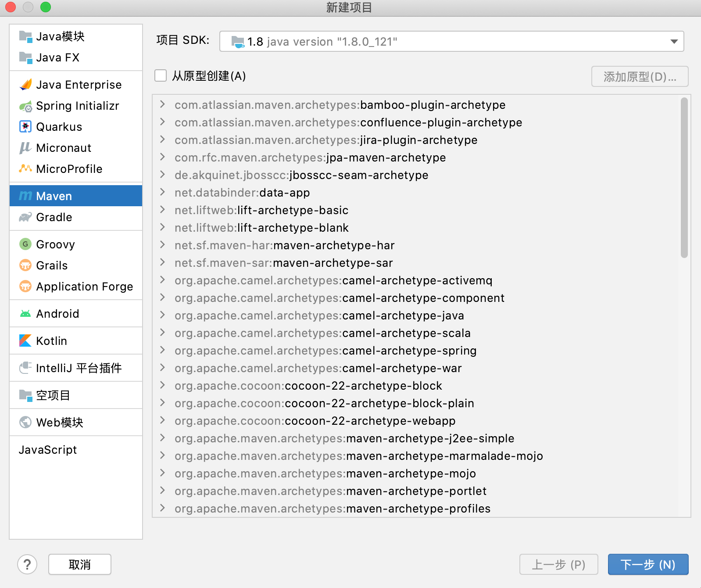Click the Java FX folder icon
This screenshot has height=588, width=701.
click(x=25, y=57)
